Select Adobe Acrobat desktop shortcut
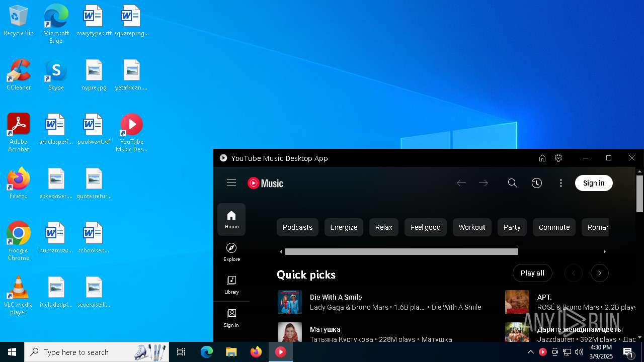This screenshot has height=362, width=644. [19, 133]
